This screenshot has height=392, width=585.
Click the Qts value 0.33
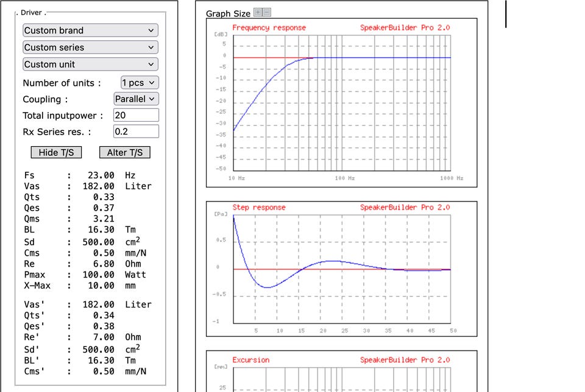coord(104,197)
